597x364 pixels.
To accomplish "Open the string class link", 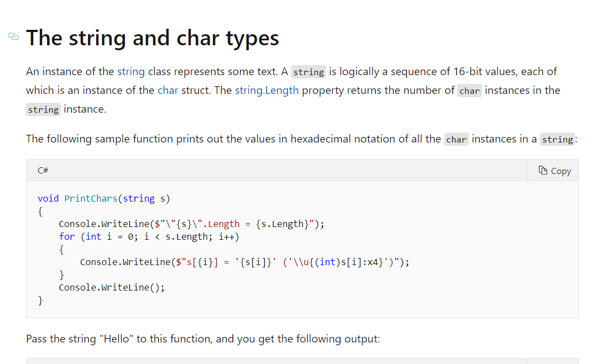I will point(131,71).
